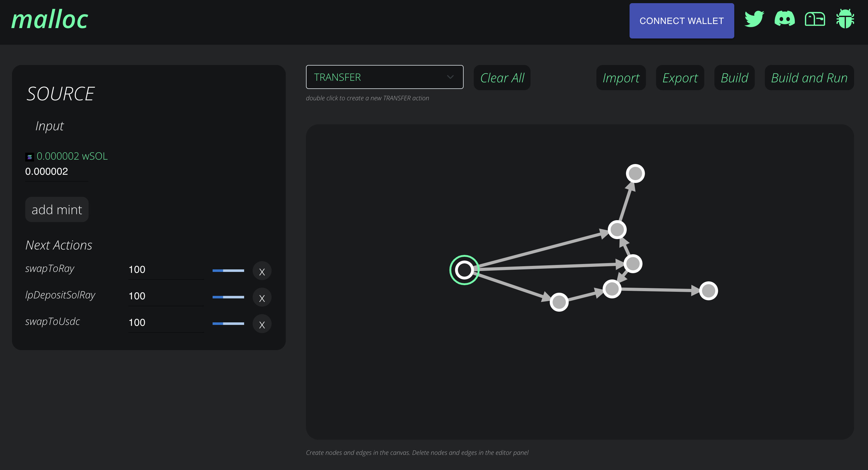
Task: Click the swapToRay action label
Action: [50, 269]
